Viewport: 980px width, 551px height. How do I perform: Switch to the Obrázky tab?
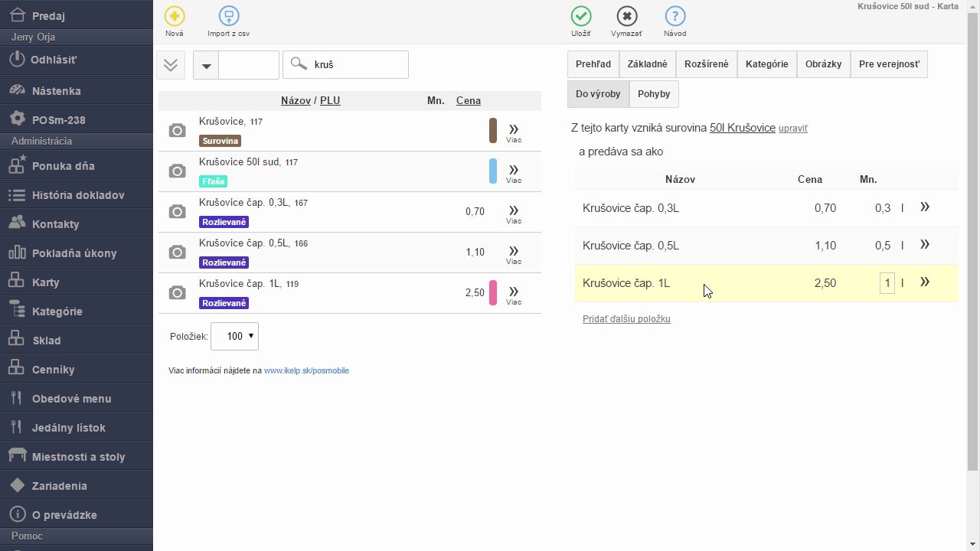824,64
